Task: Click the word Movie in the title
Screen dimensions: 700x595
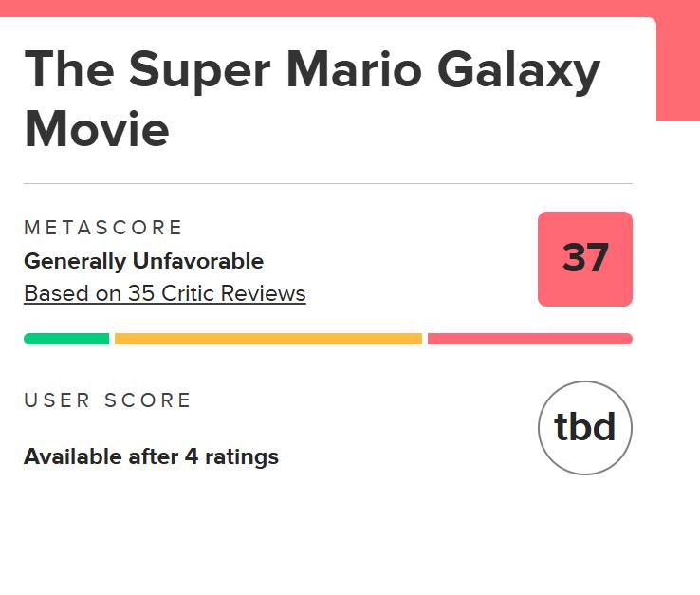Action: [x=96, y=129]
